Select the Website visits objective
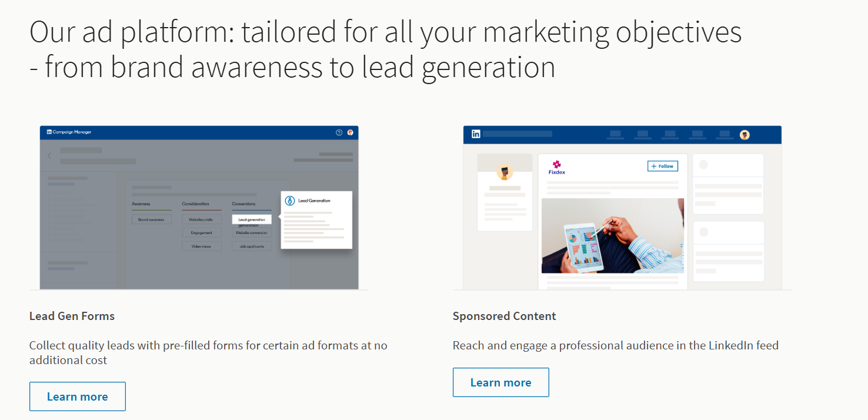The image size is (868, 420). pyautogui.click(x=201, y=219)
